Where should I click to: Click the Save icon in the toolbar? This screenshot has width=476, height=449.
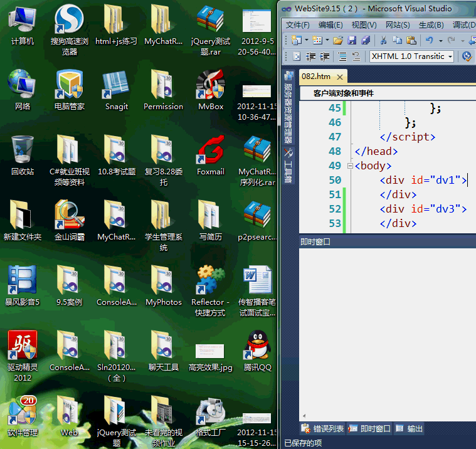351,40
